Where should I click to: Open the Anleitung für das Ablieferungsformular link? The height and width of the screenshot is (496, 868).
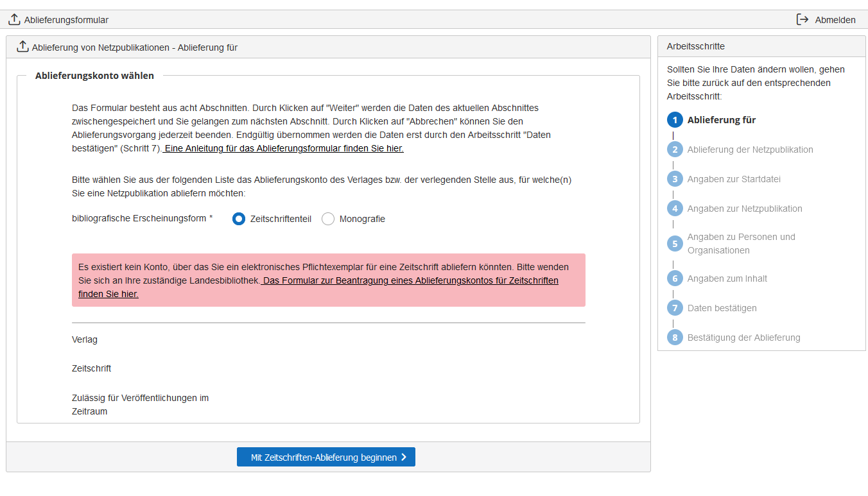pyautogui.click(x=284, y=148)
